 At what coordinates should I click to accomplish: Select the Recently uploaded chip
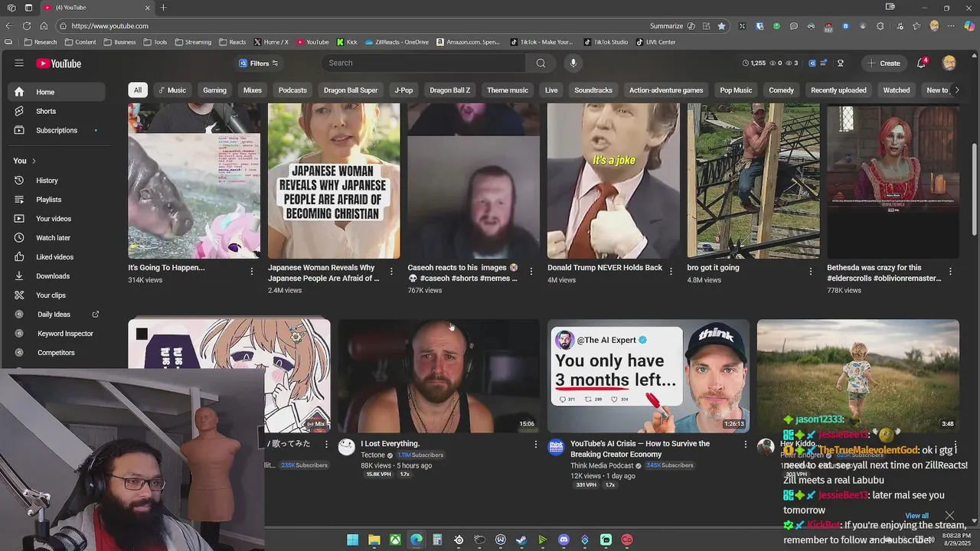[x=838, y=90]
